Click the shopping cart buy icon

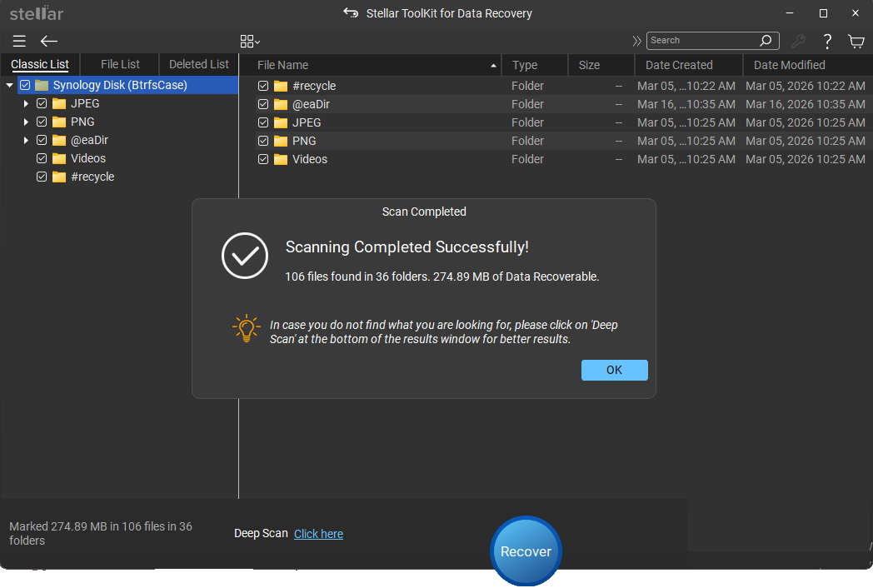pyautogui.click(x=856, y=41)
